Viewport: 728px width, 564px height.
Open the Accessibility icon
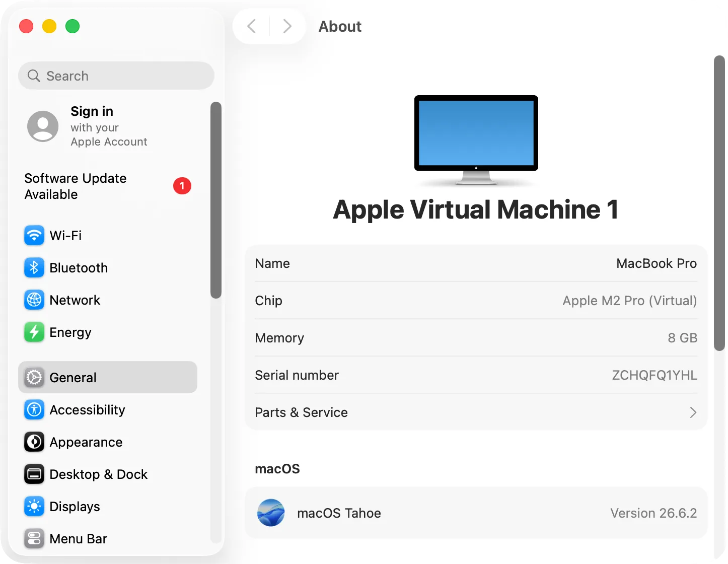(34, 409)
